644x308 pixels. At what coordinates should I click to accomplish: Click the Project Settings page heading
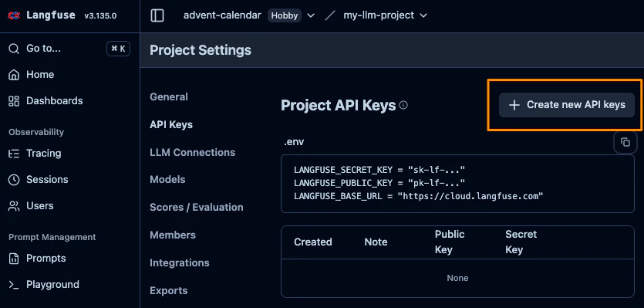[201, 50]
